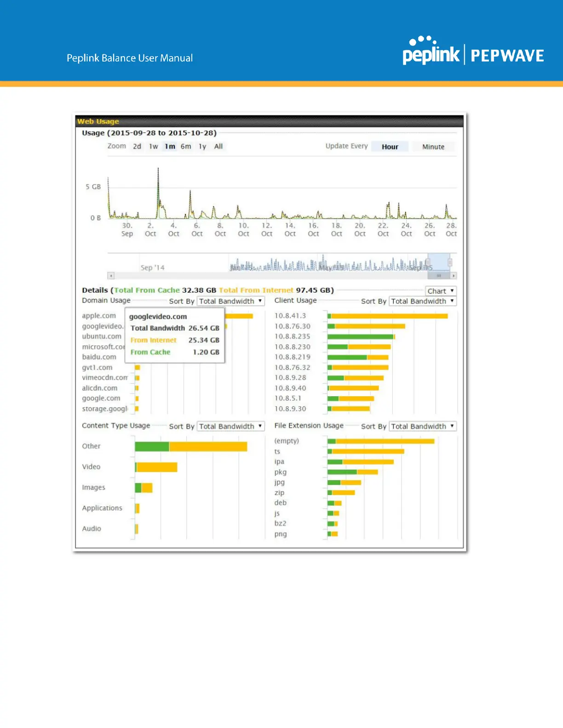Click the right scroll arrow under timeline

point(454,276)
